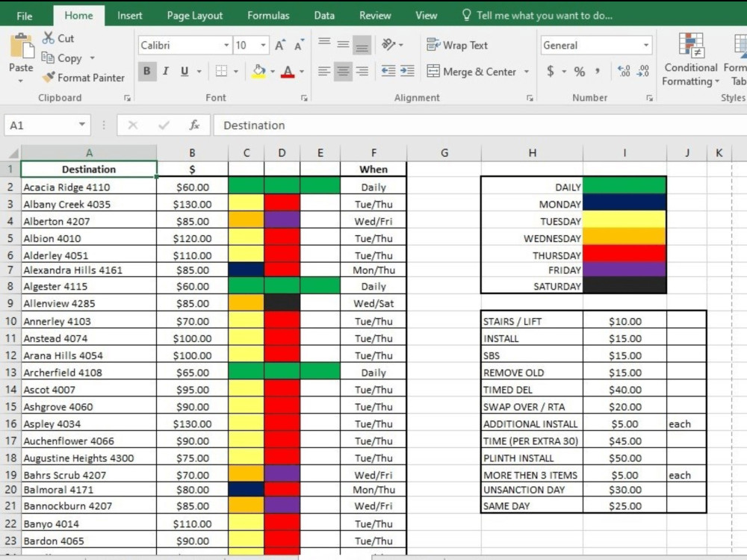
Task: Select Bottom Align icon
Action: click(x=362, y=45)
